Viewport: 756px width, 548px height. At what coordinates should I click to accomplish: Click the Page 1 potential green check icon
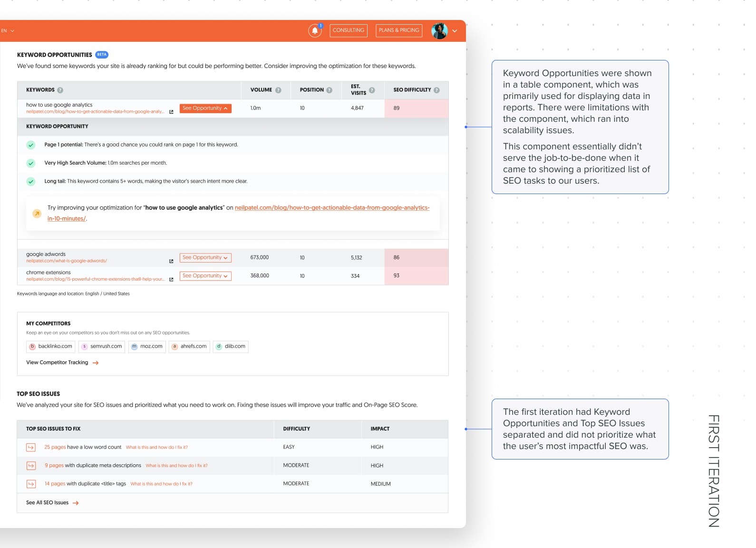[x=31, y=145]
